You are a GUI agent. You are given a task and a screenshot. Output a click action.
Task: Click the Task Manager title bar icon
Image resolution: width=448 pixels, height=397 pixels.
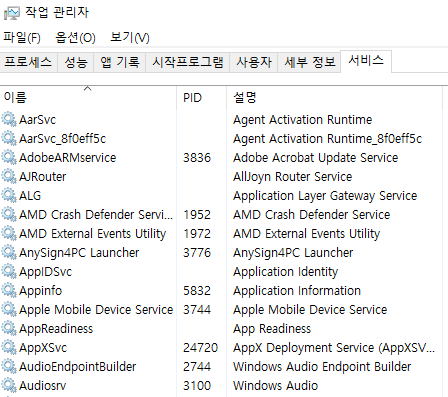click(x=12, y=13)
